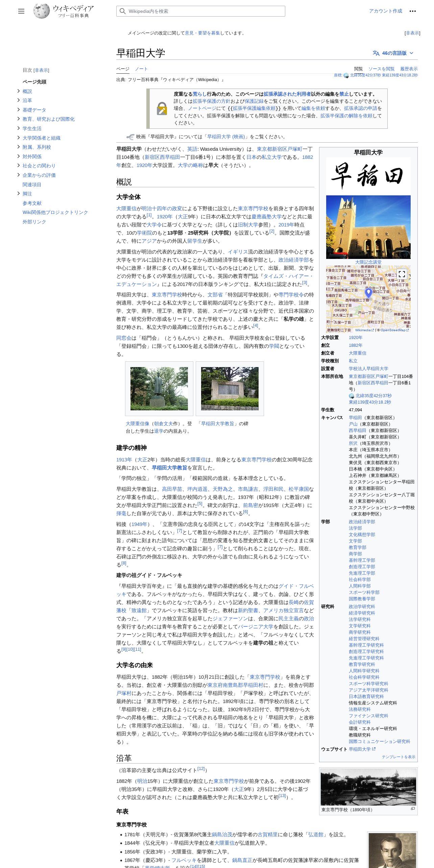
Task: Open the 早稲田 calligraphy logo image
Action: tap(368, 176)
